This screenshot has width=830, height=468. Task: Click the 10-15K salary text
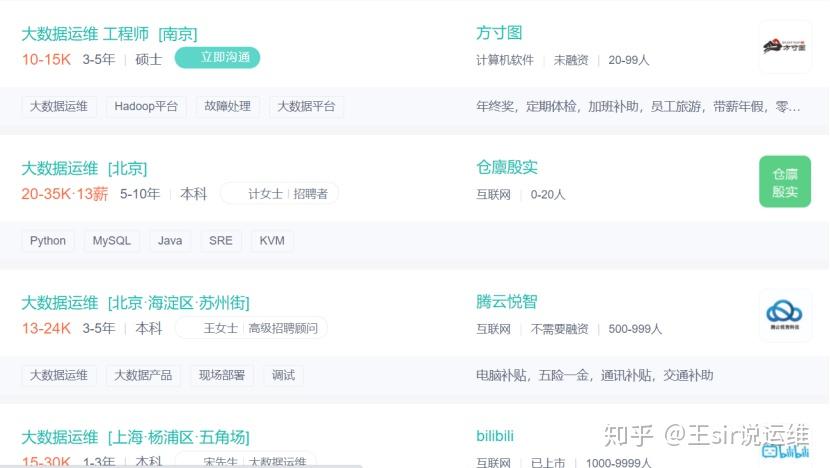[46, 59]
